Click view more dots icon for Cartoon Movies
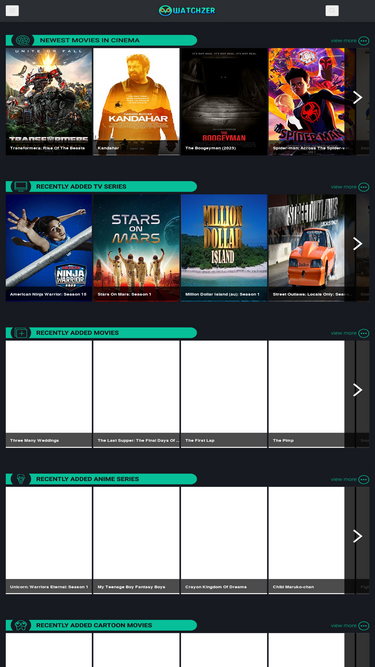This screenshot has height=667, width=375. 364,626
